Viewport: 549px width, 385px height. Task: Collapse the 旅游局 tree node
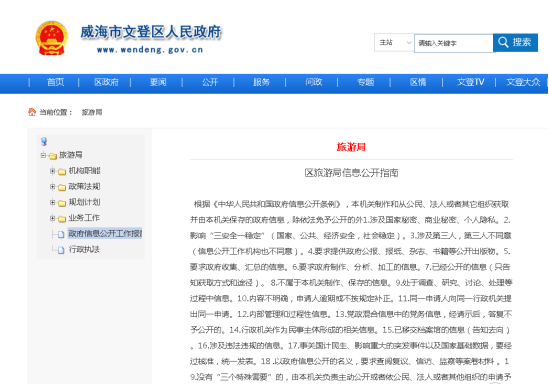[43, 155]
